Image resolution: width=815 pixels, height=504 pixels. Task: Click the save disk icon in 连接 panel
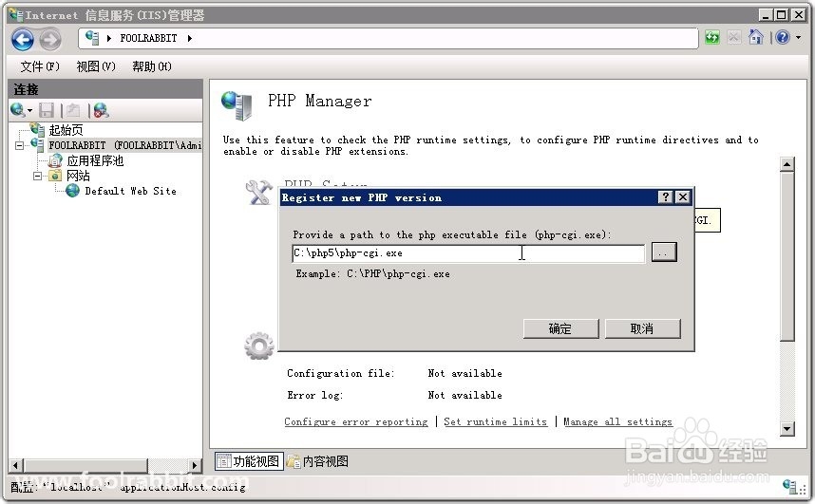coord(47,110)
